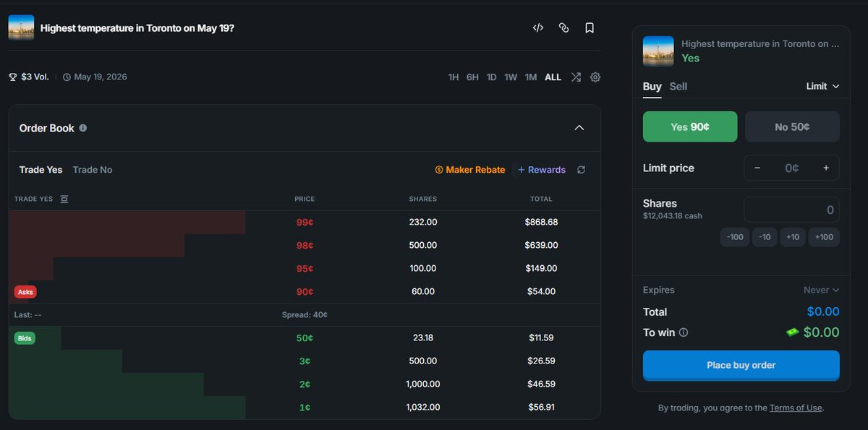Image resolution: width=868 pixels, height=430 pixels.
Task: Open chart settings gear icon
Action: (x=595, y=77)
